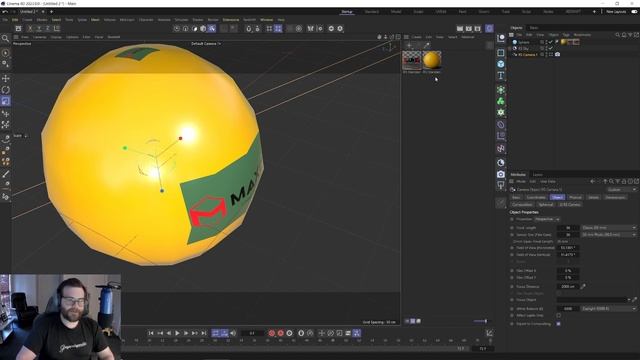Click the viewport search magnifier icon
Viewport: 640px width, 360px height.
(5, 39)
